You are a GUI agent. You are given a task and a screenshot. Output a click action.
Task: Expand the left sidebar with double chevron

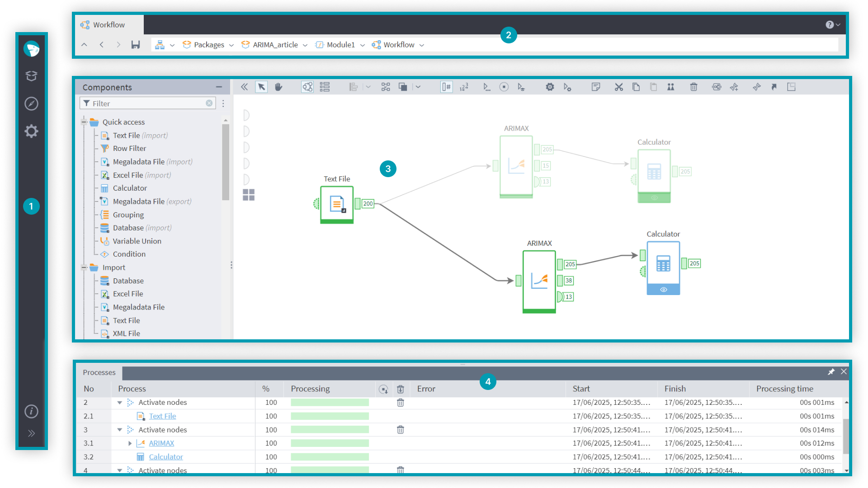point(31,433)
